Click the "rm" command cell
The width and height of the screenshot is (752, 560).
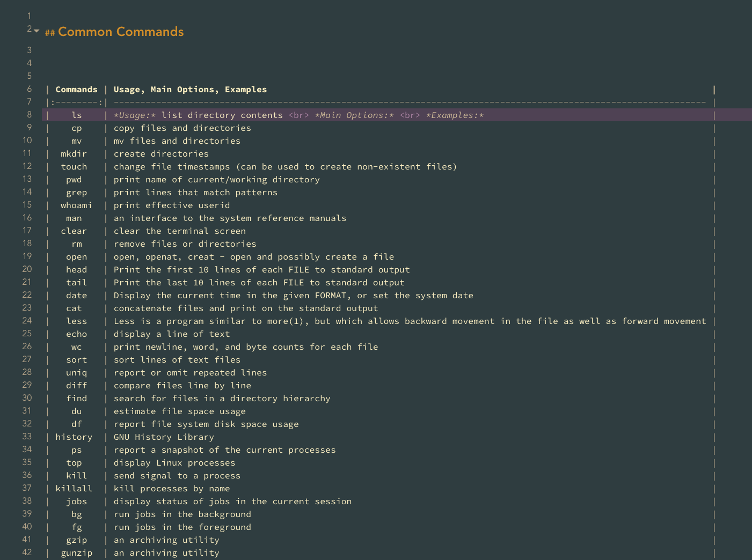pyautogui.click(x=77, y=244)
